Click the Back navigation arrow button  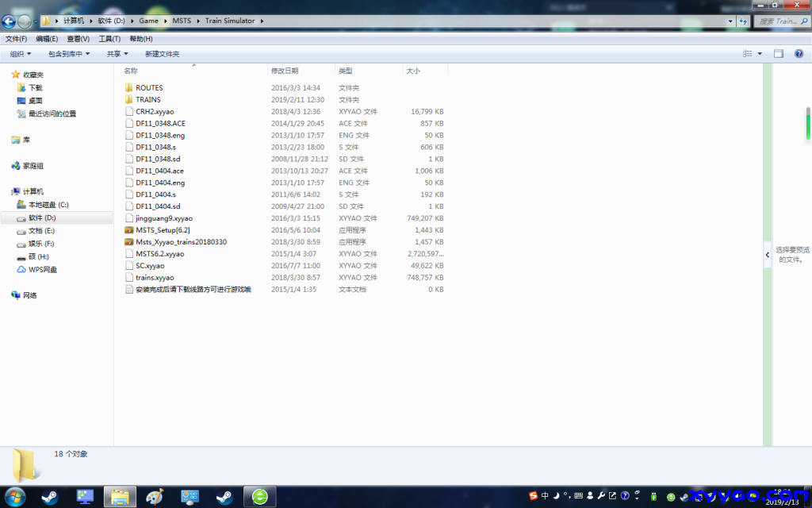coord(10,21)
